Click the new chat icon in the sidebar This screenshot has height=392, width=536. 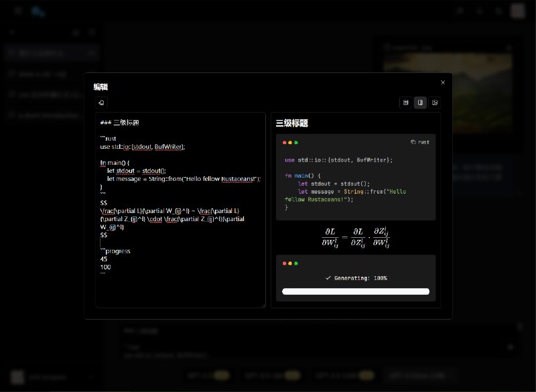pyautogui.click(x=92, y=32)
